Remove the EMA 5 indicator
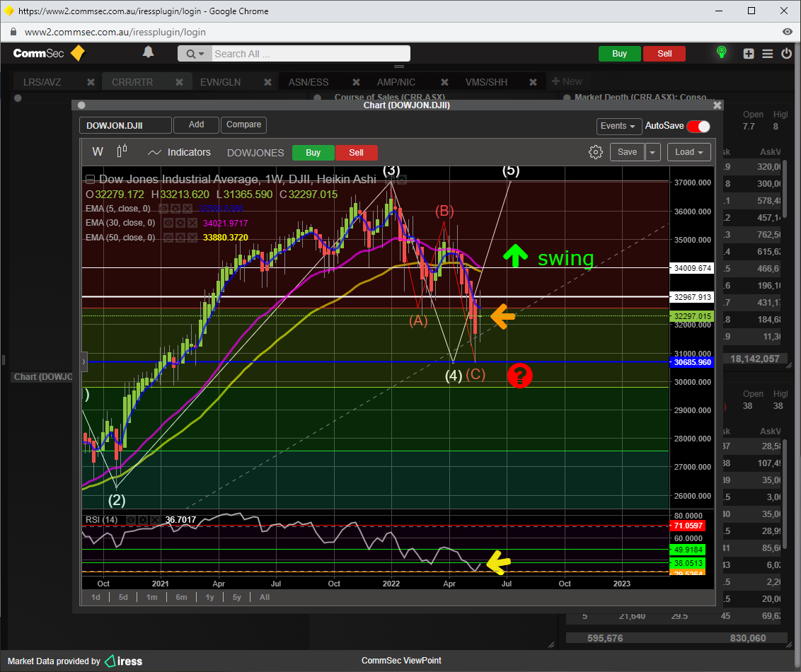The width and height of the screenshot is (801, 672). tap(188, 209)
